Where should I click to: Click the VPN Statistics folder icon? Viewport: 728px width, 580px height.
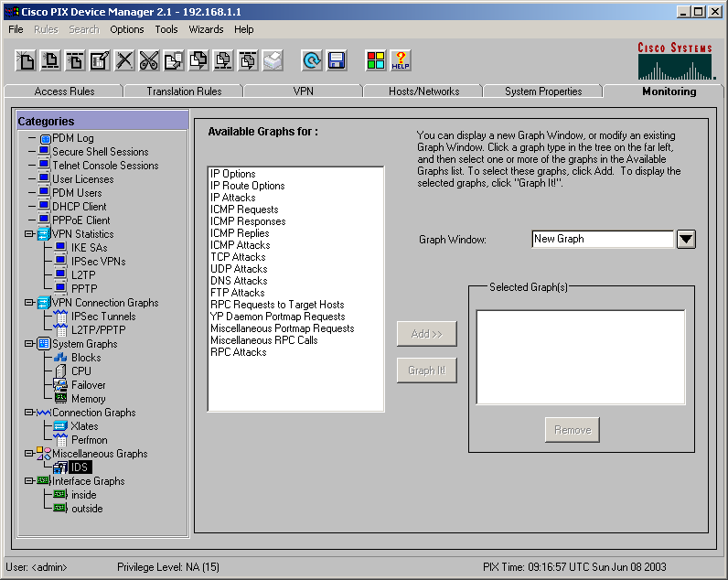(44, 234)
